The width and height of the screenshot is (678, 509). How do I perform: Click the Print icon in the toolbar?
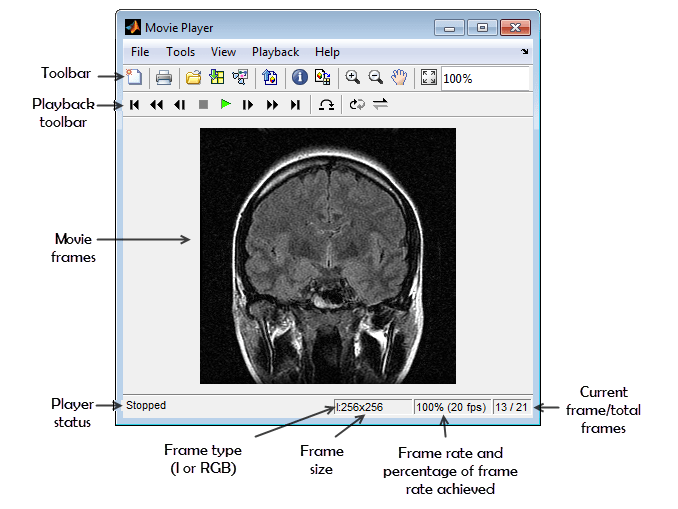[164, 78]
